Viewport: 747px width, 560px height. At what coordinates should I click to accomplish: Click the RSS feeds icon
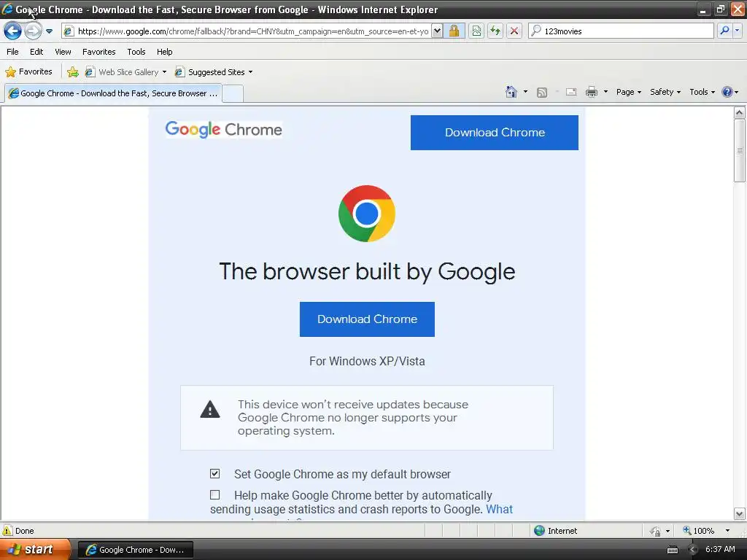[x=542, y=93]
